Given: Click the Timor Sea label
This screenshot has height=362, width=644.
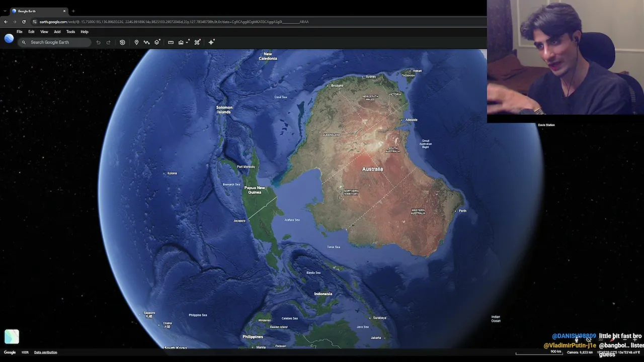Looking at the screenshot, I should [334, 247].
